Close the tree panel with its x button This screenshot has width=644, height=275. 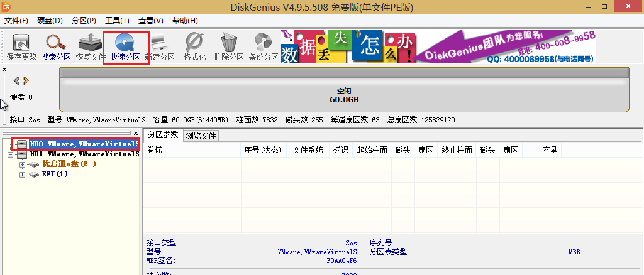[136, 133]
